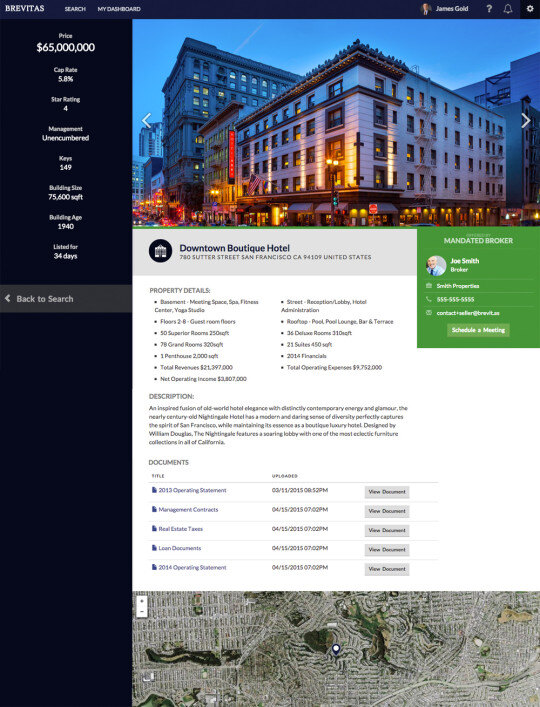540x707 pixels.
Task: View Document for Management Contracts
Action: click(387, 511)
